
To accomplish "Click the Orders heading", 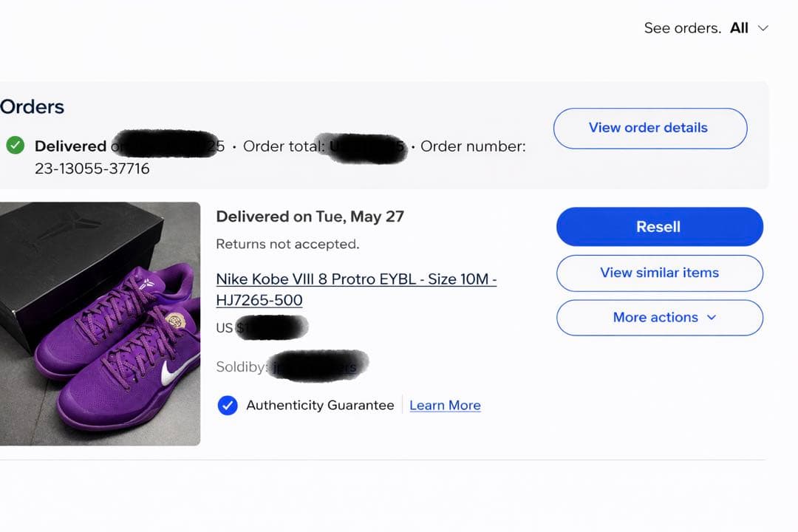I will tap(32, 106).
